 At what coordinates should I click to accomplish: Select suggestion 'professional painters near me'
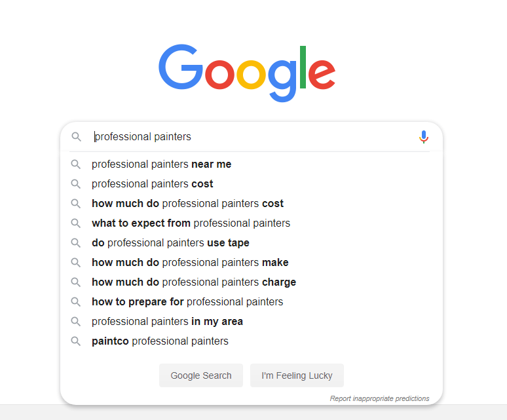252,164
